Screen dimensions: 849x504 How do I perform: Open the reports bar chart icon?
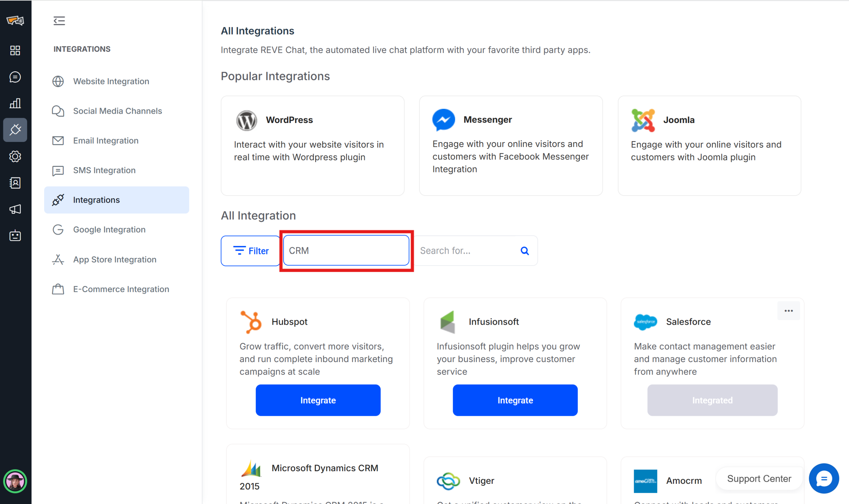[x=15, y=103]
